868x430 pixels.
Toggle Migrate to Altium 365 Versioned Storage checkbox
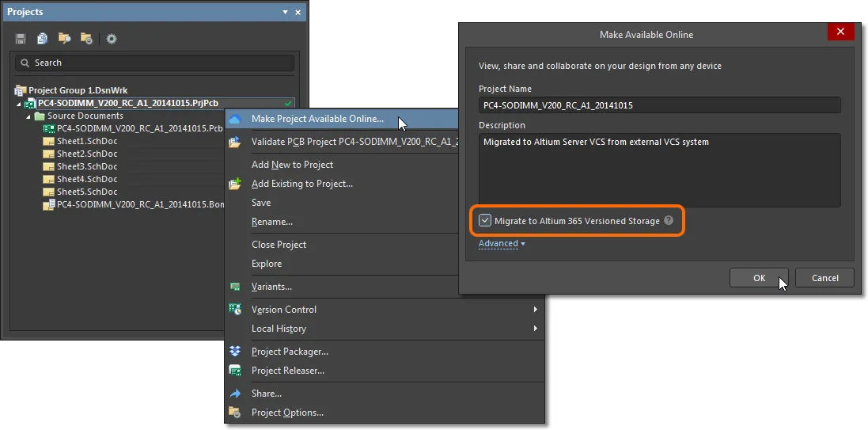485,220
